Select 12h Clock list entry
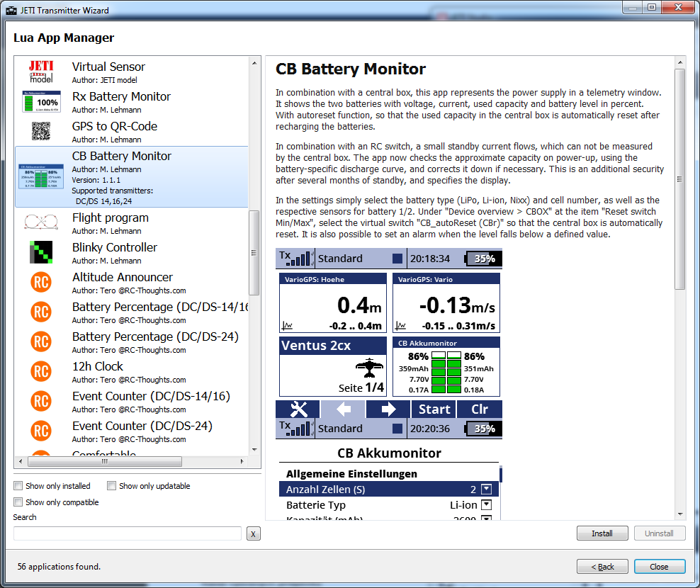 (x=132, y=371)
